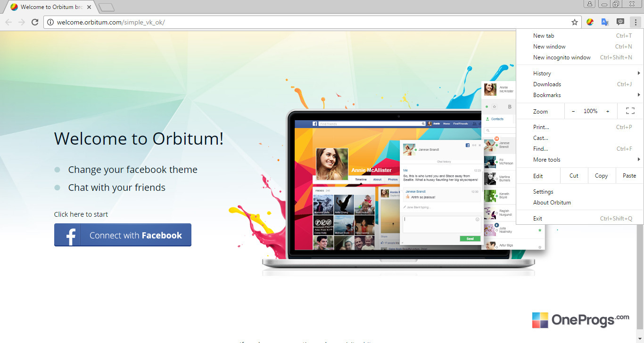This screenshot has width=644, height=343.
Task: Click Cut in the Edit row
Action: tap(574, 176)
